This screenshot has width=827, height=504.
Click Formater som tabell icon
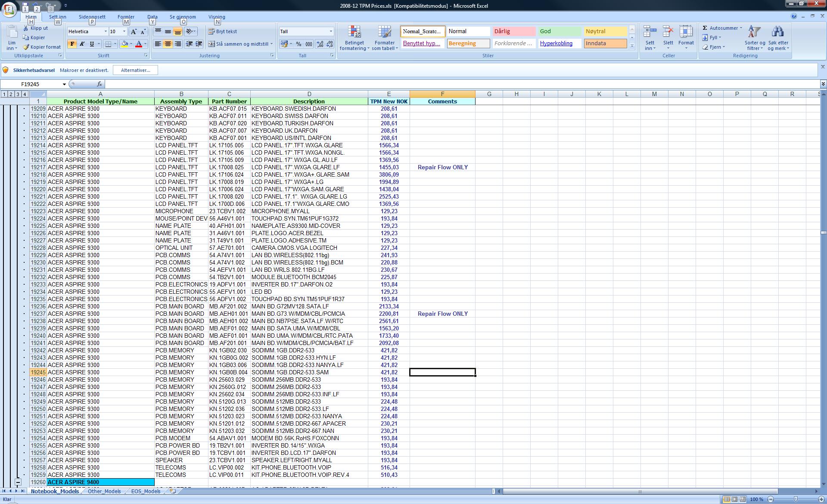(x=385, y=32)
